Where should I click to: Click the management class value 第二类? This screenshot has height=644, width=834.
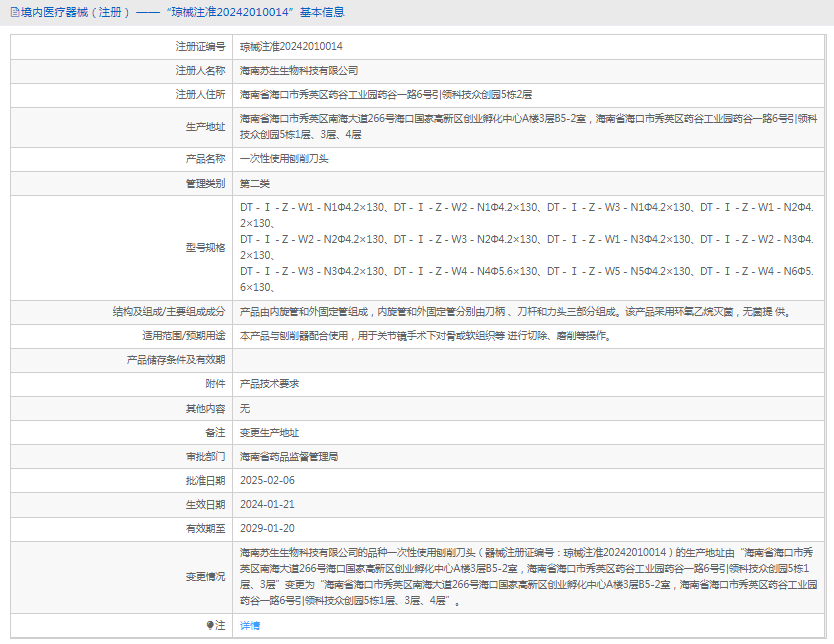(x=255, y=183)
